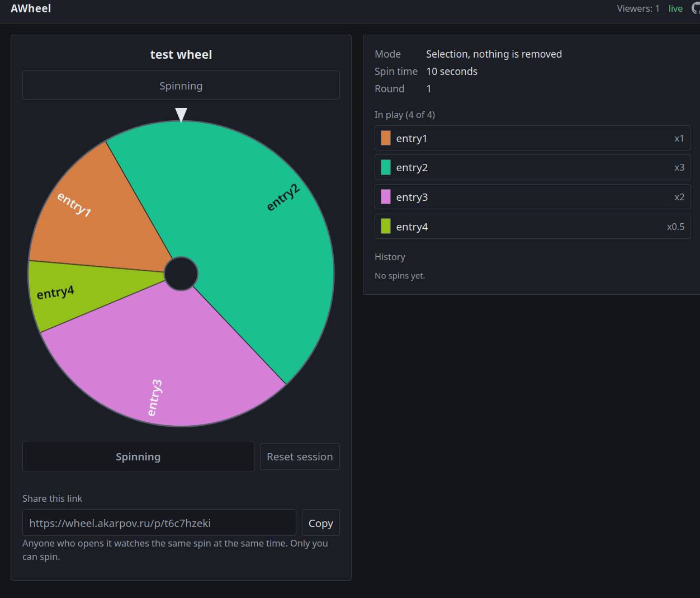Click entry2 green color swatch
Screen dimensions: 700x598
point(386,167)
